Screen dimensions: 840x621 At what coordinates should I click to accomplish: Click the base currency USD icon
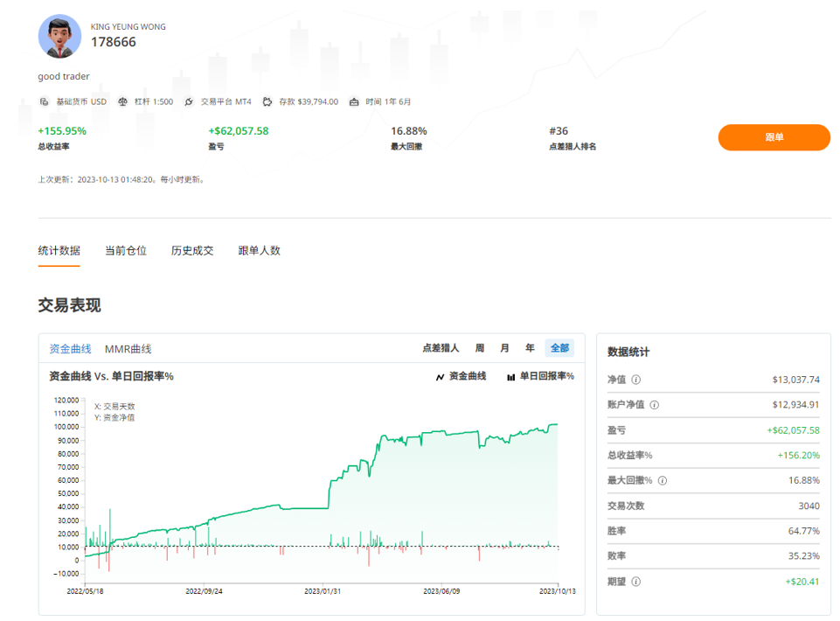pos(44,101)
